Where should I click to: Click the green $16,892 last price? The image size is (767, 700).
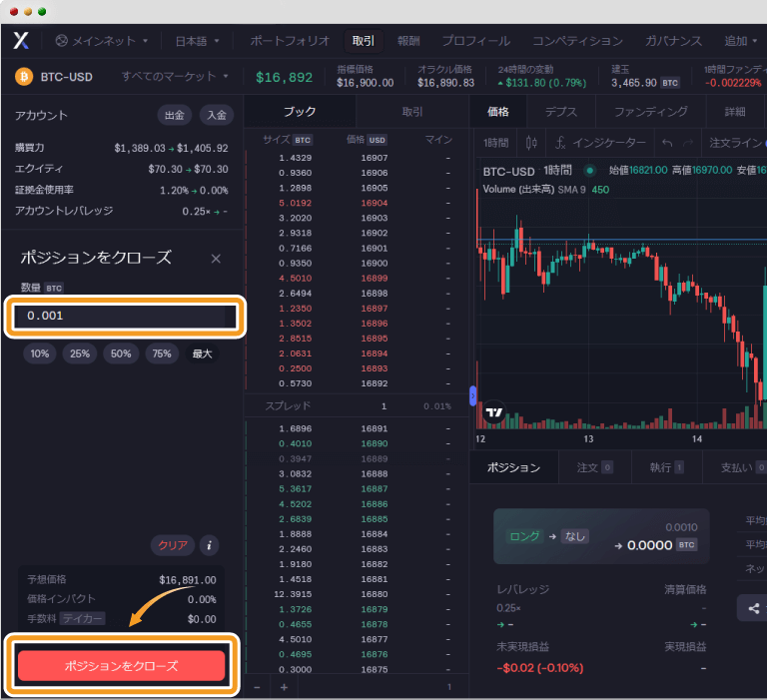coord(285,77)
